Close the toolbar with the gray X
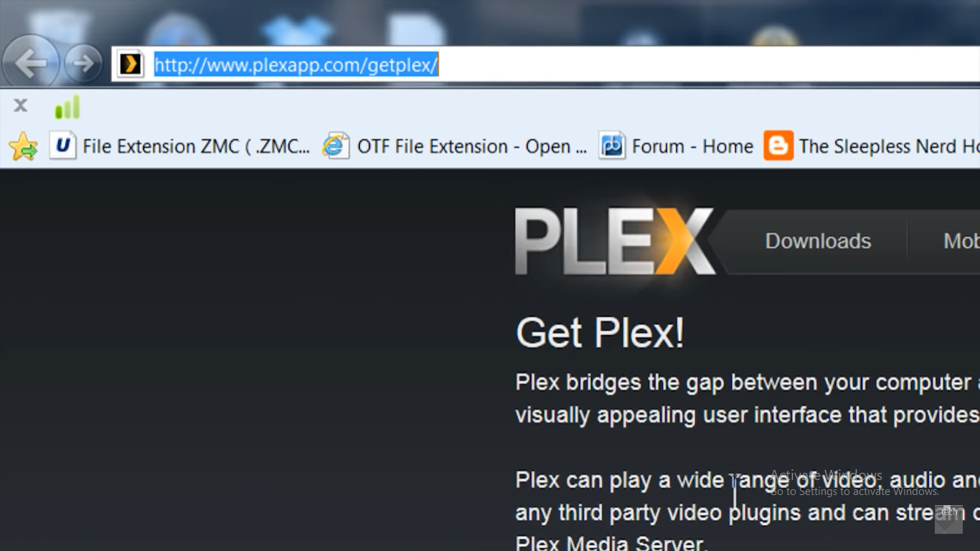The image size is (980, 551). pyautogui.click(x=21, y=106)
